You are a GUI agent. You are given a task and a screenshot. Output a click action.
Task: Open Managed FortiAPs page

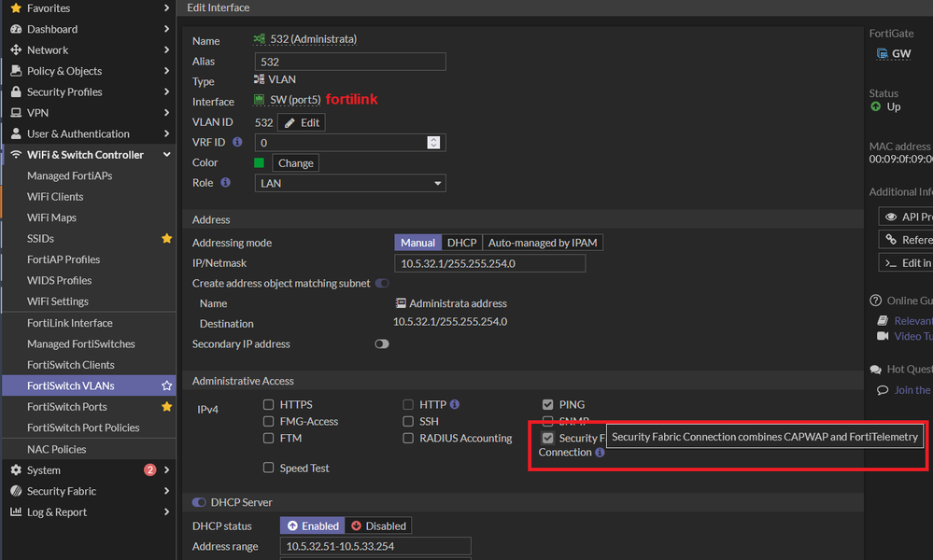(70, 176)
